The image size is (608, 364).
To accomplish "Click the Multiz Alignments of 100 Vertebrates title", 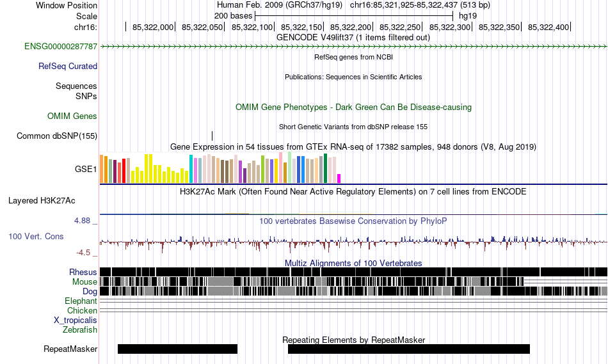I will [353, 263].
